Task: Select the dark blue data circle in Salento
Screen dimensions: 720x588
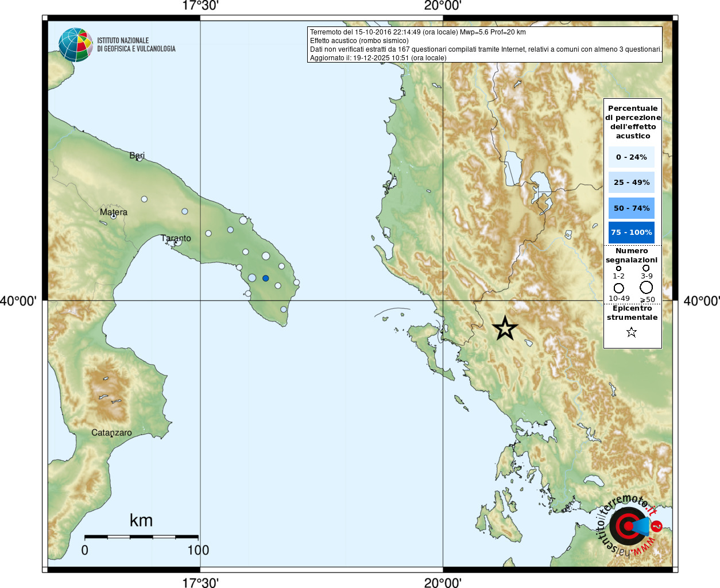Action: [265, 278]
